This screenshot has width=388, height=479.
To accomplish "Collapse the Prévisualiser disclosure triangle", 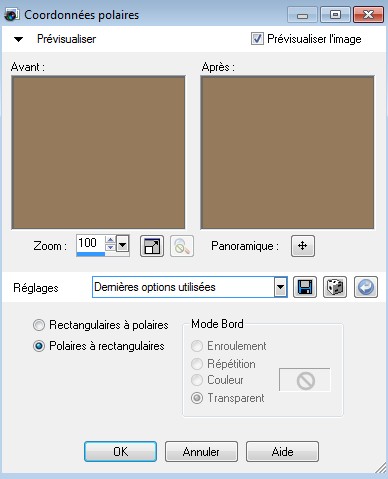I will coord(18,39).
